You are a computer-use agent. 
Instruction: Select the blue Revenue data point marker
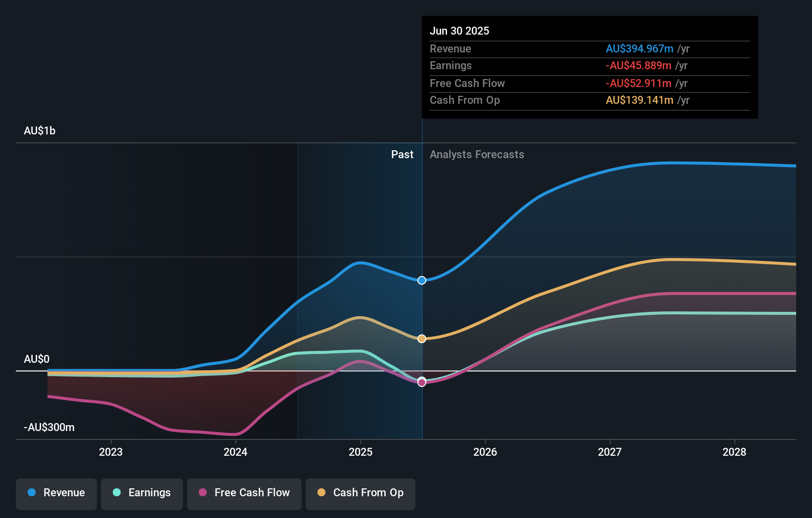coord(421,280)
